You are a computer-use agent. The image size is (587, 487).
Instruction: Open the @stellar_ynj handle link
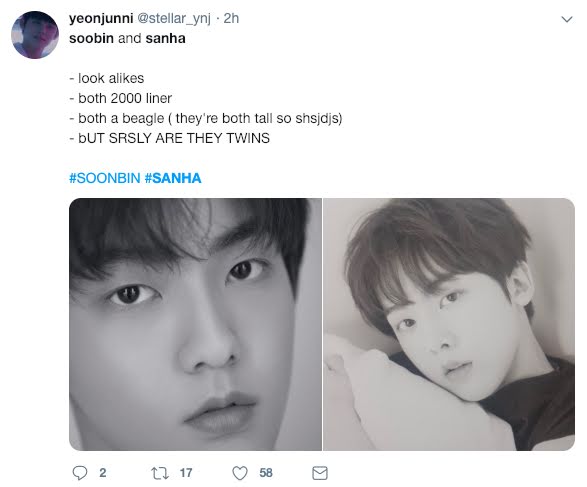[x=174, y=18]
